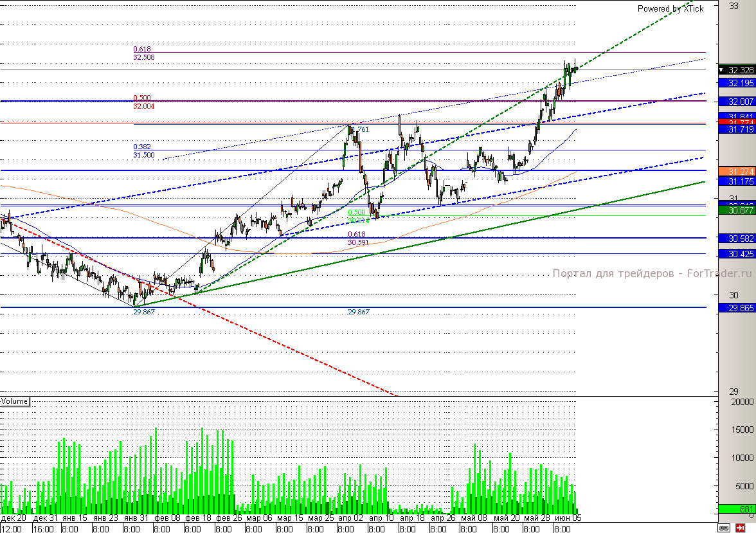756x533 pixels.
Task: Select the Volume panel label
Action: [14, 401]
